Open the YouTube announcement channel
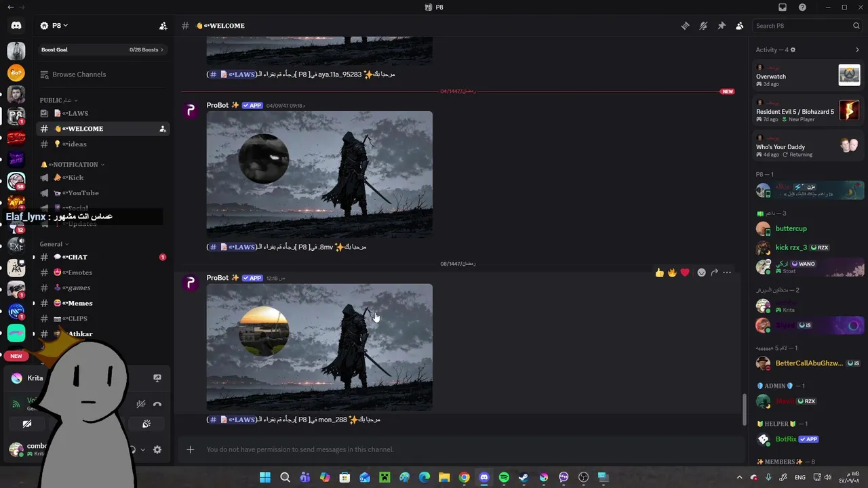The image size is (868, 488). click(102, 193)
